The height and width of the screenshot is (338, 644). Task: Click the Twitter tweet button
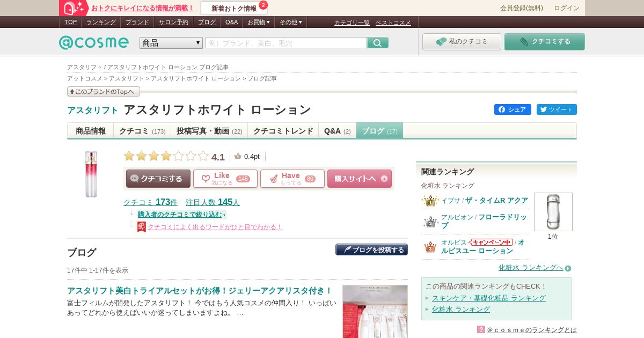pos(557,109)
